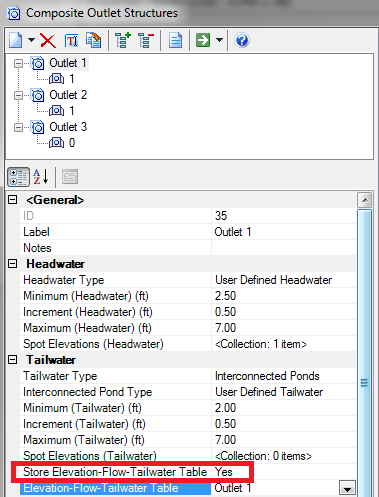This screenshot has width=379, height=497.
Task: Click the property grid scroll up arrow
Action: pos(364,200)
